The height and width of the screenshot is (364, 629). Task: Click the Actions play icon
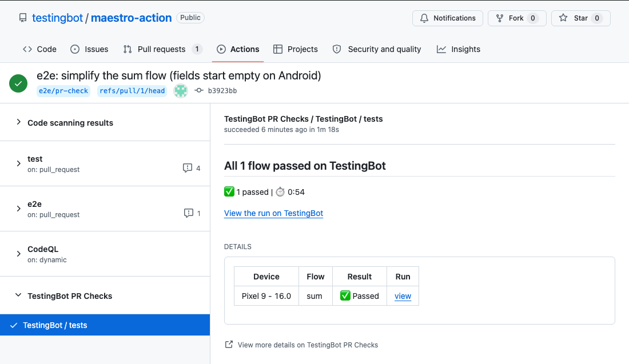[221, 49]
